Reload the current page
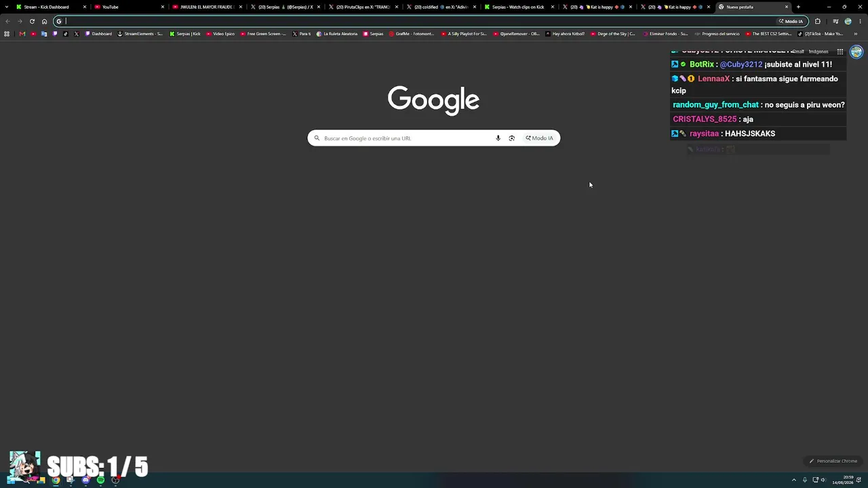 32,21
